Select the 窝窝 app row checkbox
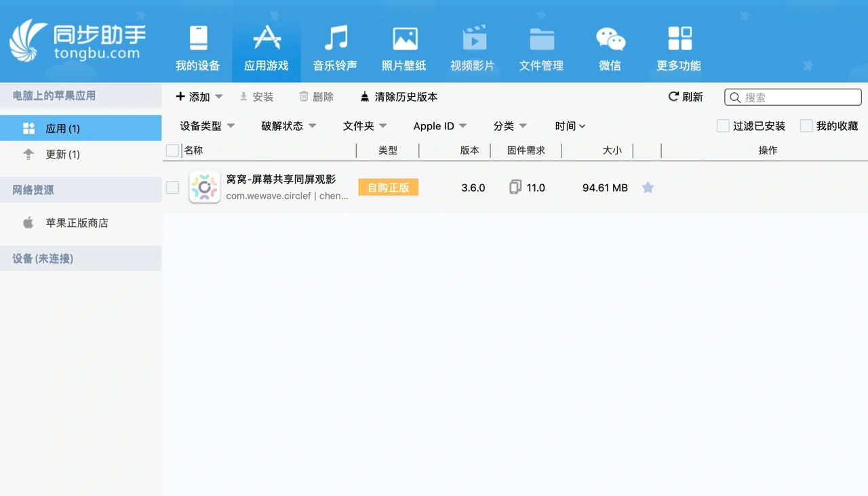This screenshot has height=496, width=868. [x=172, y=188]
